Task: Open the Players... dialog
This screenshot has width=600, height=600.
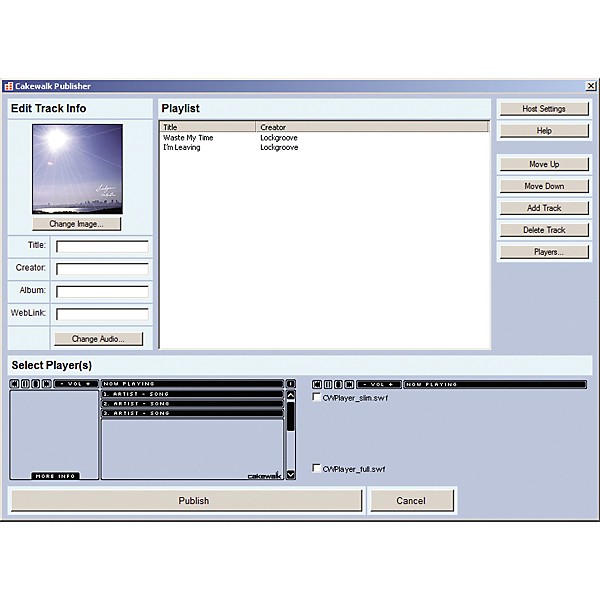Action: [x=544, y=252]
